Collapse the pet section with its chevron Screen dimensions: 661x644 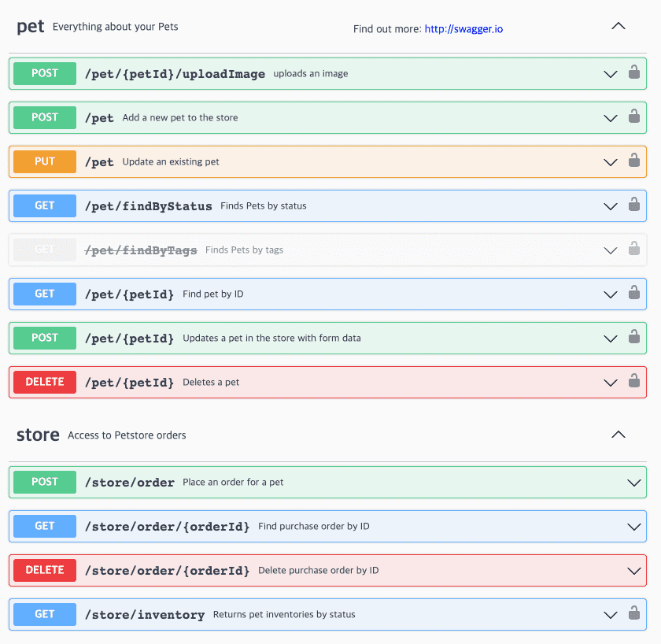click(619, 26)
